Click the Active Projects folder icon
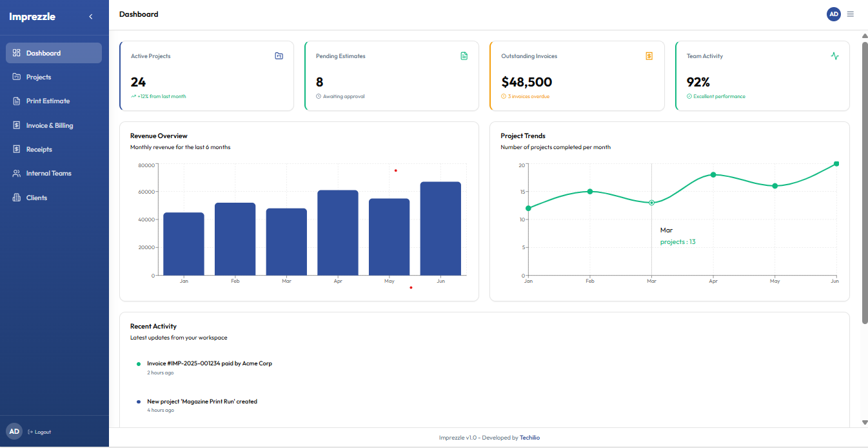This screenshot has width=868, height=448. [279, 56]
